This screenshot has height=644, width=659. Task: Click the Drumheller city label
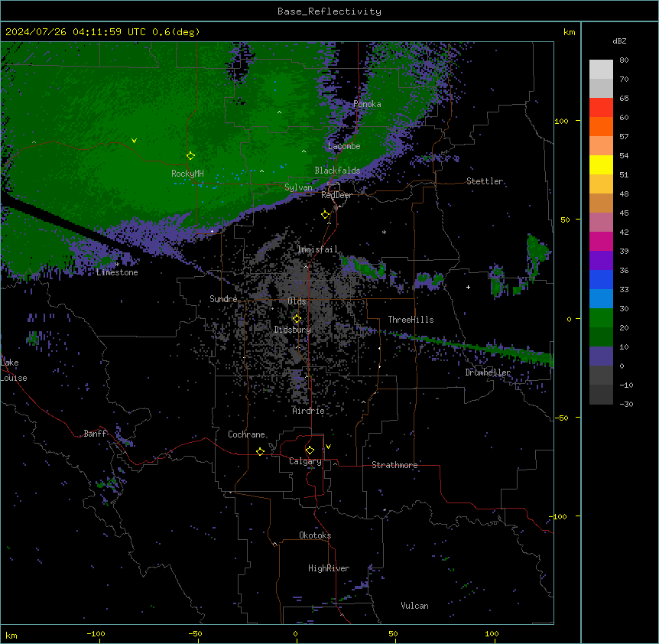488,372
